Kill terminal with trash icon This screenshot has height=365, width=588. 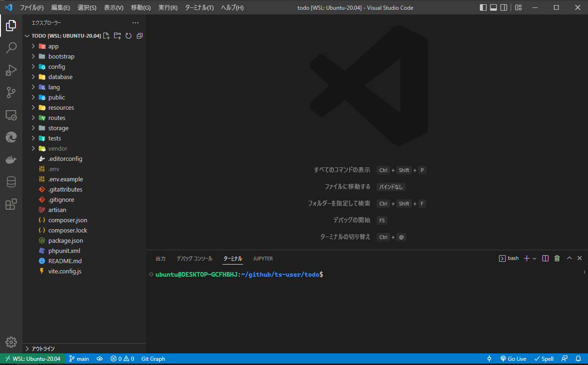(x=557, y=258)
